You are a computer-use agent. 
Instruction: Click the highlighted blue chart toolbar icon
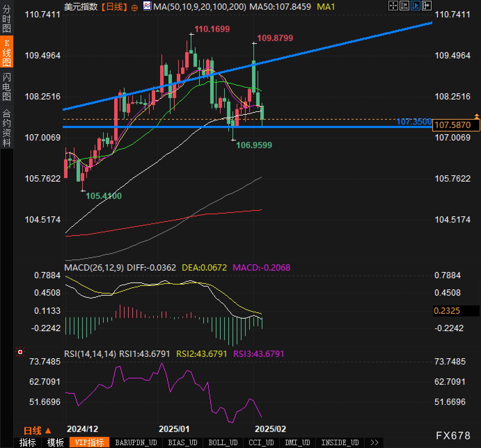[415, 6]
